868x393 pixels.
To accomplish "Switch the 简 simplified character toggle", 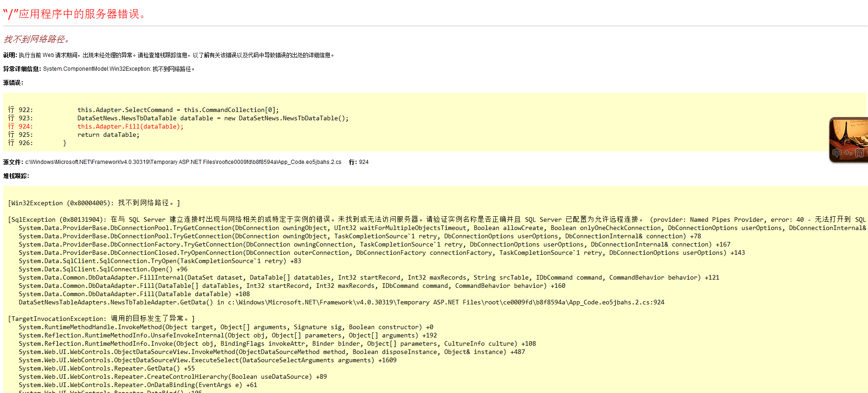I will point(859,153).
